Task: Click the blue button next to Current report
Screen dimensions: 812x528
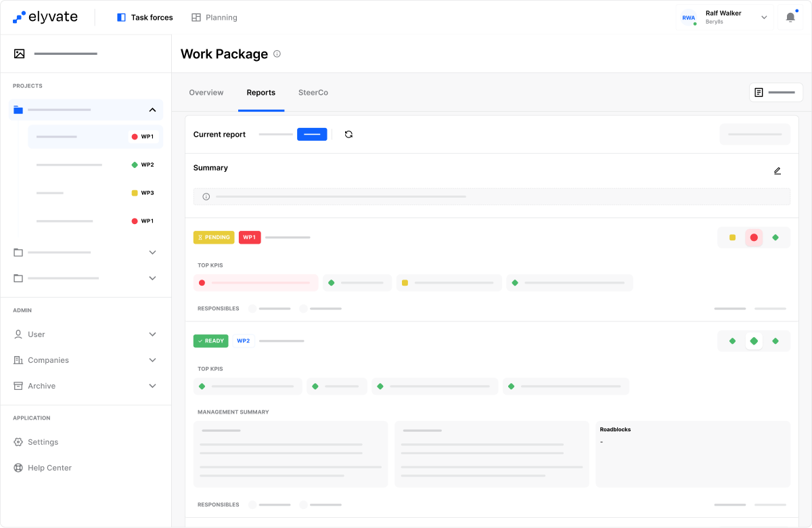Action: pyautogui.click(x=312, y=134)
